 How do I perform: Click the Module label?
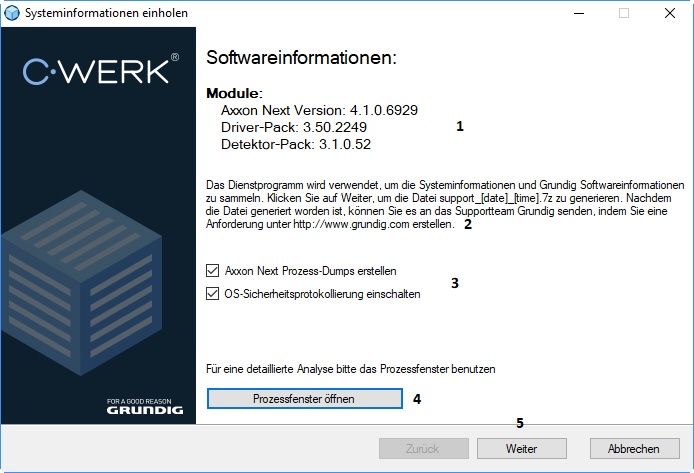(x=233, y=92)
